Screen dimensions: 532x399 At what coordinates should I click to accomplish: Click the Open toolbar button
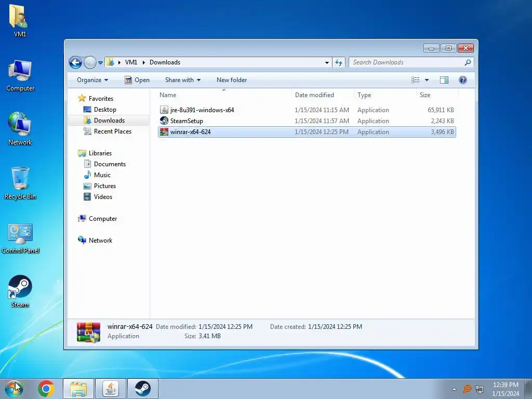tap(137, 80)
